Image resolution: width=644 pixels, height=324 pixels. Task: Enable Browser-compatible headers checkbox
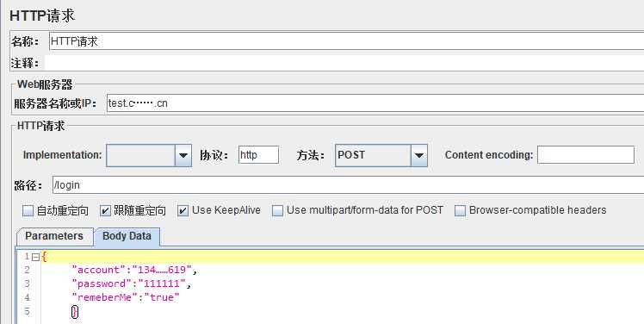[460, 211]
